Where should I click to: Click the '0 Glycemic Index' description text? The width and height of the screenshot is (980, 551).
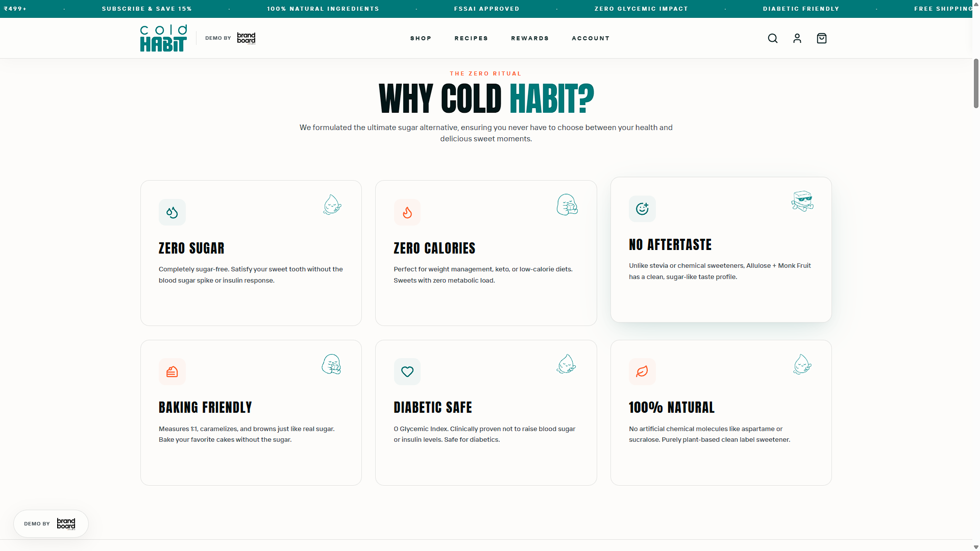tap(484, 434)
